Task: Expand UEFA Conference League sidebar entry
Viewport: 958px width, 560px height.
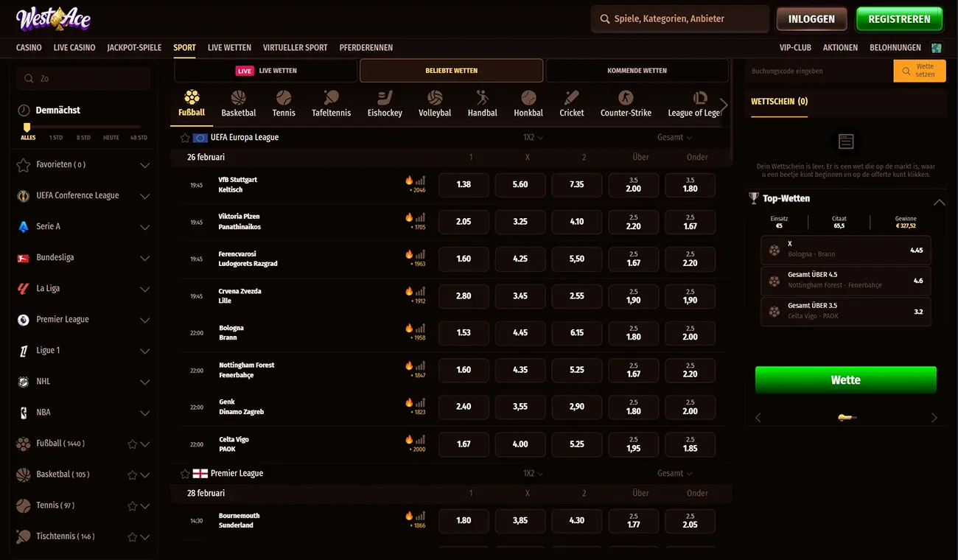Action: coord(145,196)
